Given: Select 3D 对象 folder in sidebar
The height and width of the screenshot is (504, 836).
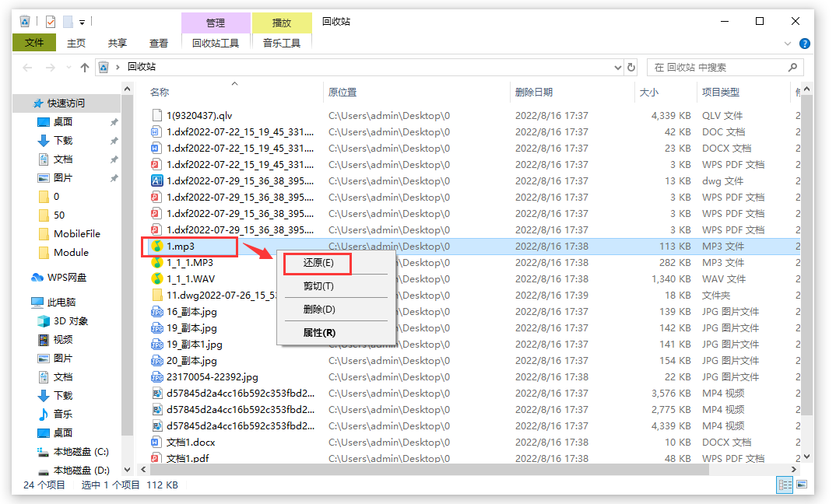Looking at the screenshot, I should click(70, 321).
